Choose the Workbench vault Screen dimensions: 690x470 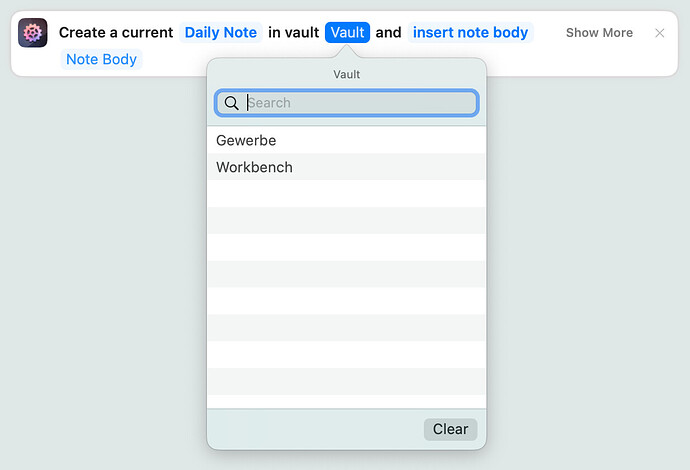click(x=254, y=168)
